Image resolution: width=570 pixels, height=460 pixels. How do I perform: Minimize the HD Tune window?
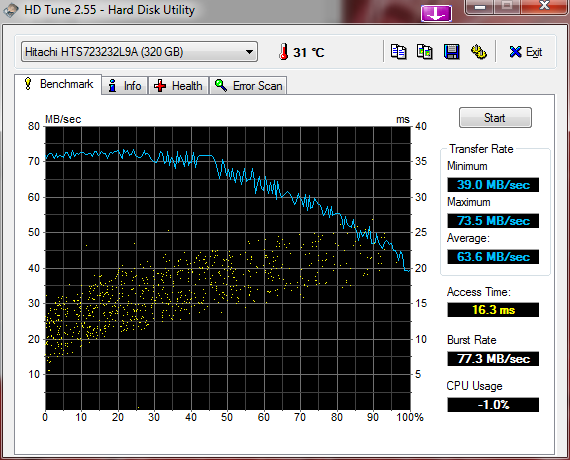tap(479, 6)
